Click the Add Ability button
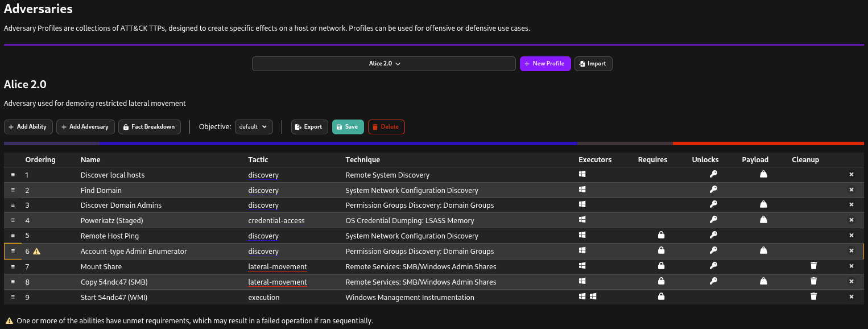Viewport: 868px width, 329px height. tap(28, 127)
